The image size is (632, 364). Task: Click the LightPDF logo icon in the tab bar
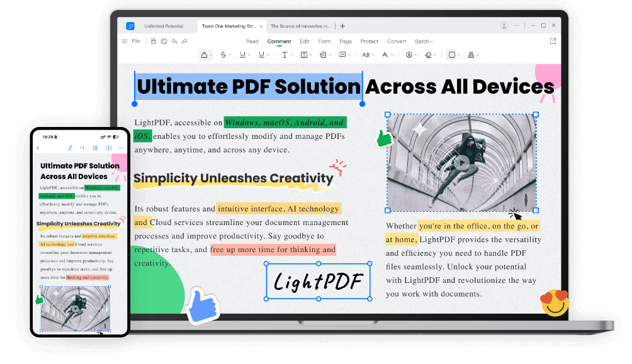point(130,26)
